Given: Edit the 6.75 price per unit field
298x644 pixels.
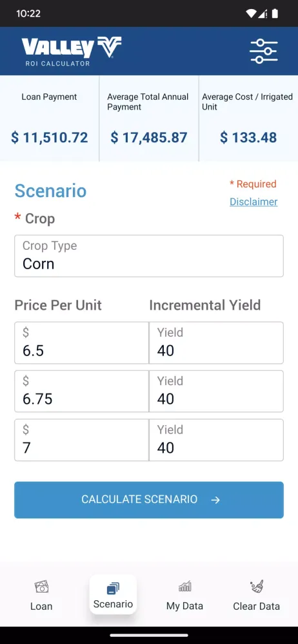Looking at the screenshot, I should [x=81, y=392].
